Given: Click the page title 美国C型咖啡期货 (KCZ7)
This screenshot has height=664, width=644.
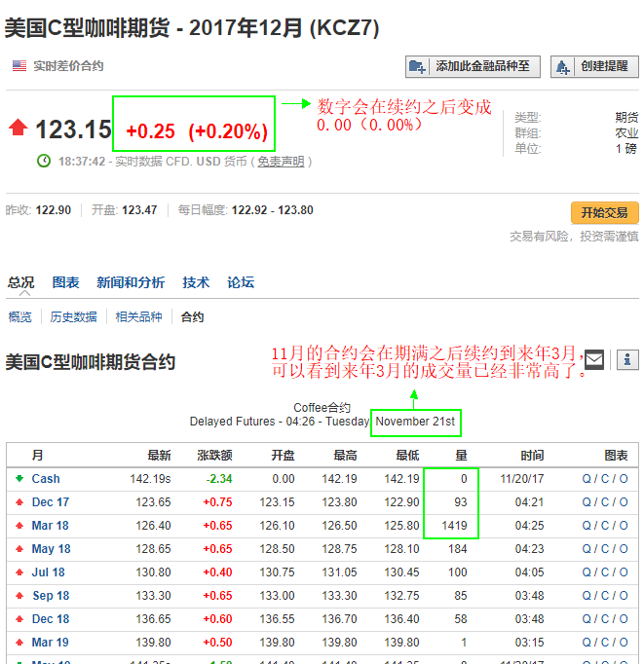Looking at the screenshot, I should (x=192, y=28).
